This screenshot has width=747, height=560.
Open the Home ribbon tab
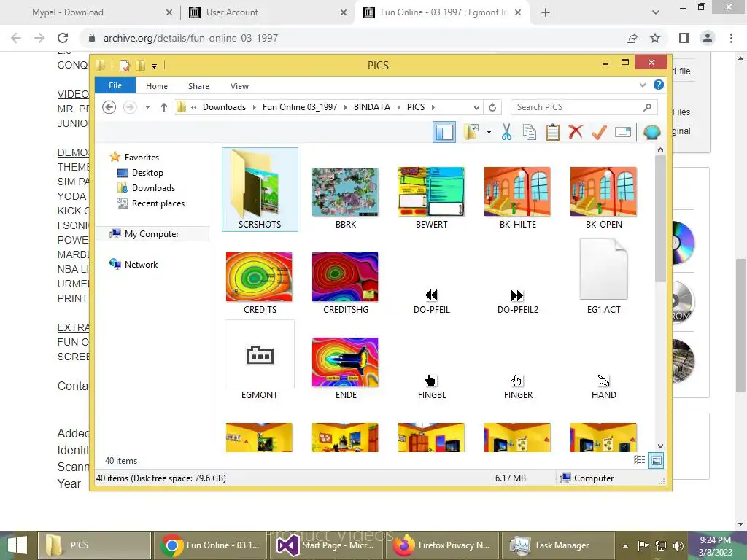(x=157, y=86)
